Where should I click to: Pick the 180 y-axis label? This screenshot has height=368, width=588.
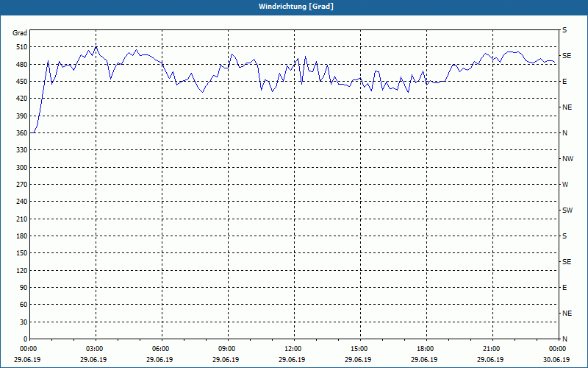click(22, 236)
